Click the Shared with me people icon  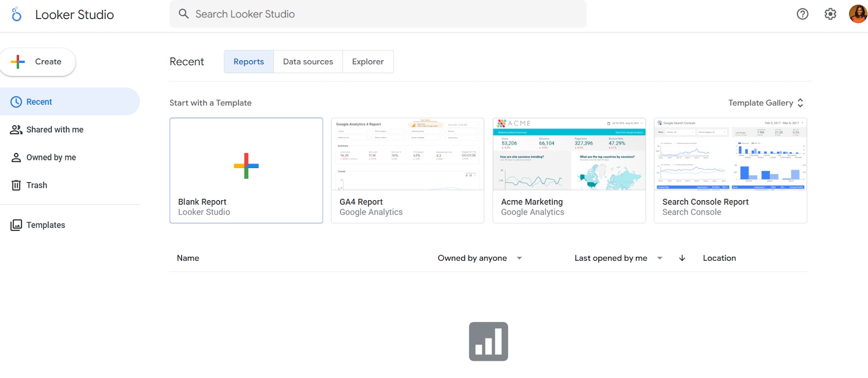pyautogui.click(x=16, y=130)
